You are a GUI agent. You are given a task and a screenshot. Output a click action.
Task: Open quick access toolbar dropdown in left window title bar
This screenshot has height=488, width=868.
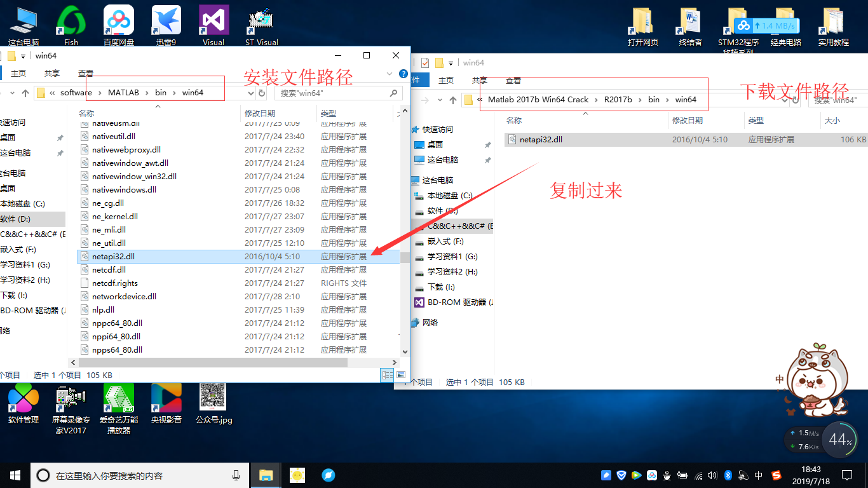[24, 55]
